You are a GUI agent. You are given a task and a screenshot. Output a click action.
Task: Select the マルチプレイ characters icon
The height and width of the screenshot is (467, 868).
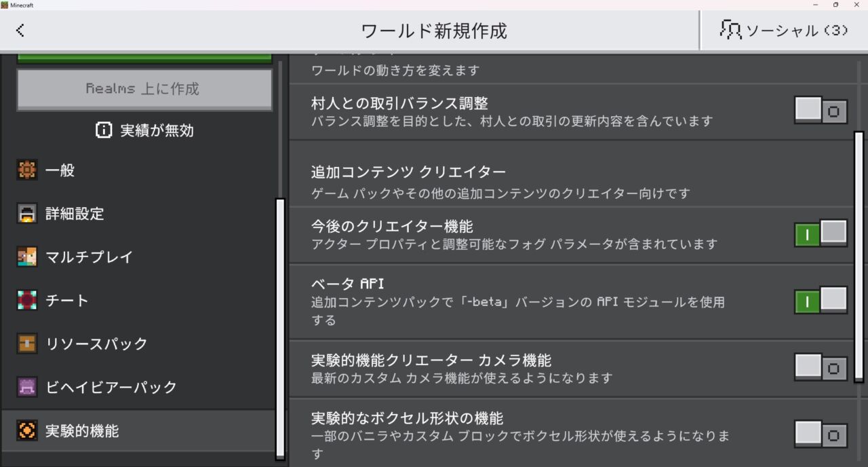[x=27, y=257]
